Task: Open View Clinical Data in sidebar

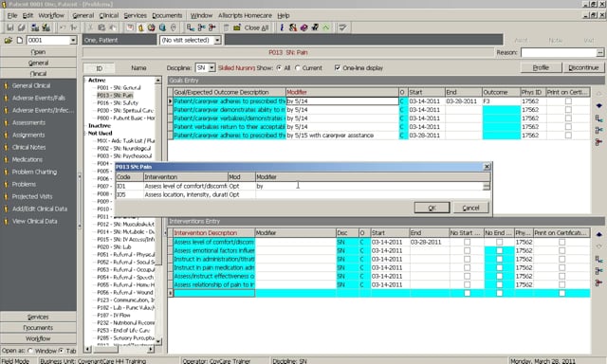Action: coord(34,221)
